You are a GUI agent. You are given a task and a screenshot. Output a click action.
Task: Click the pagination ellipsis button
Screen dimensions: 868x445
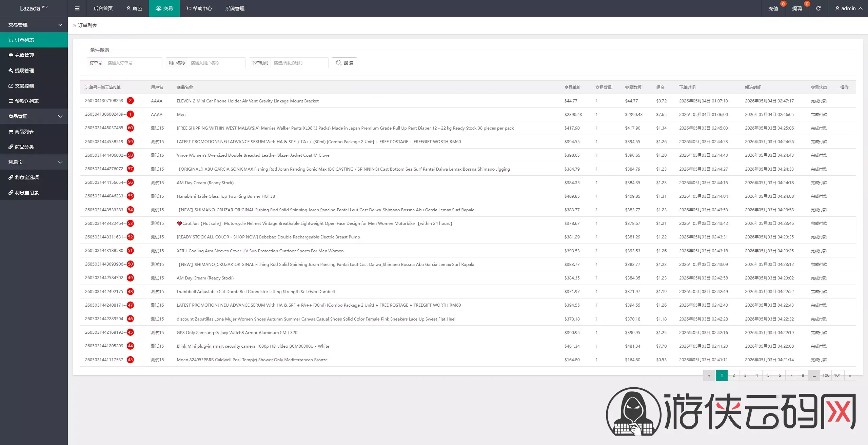click(x=814, y=375)
